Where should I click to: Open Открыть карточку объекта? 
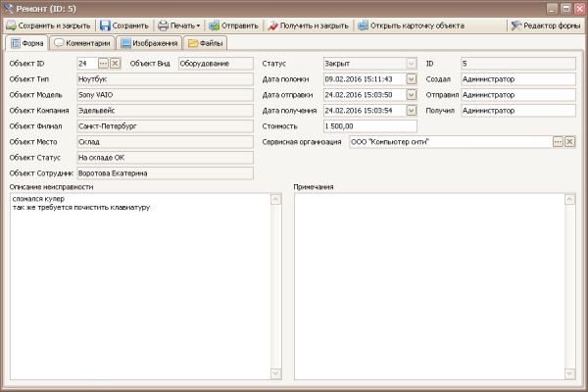404,24
